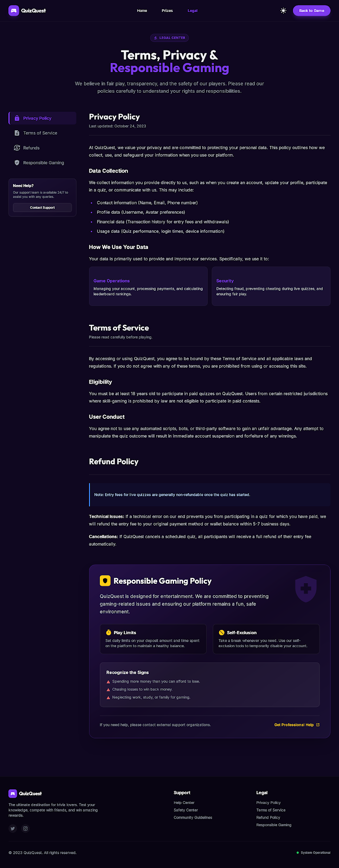Screen dimensions: 339x868
Task: Select the shield icon for Responsible Gaming
Action: pyautogui.click(x=16, y=163)
